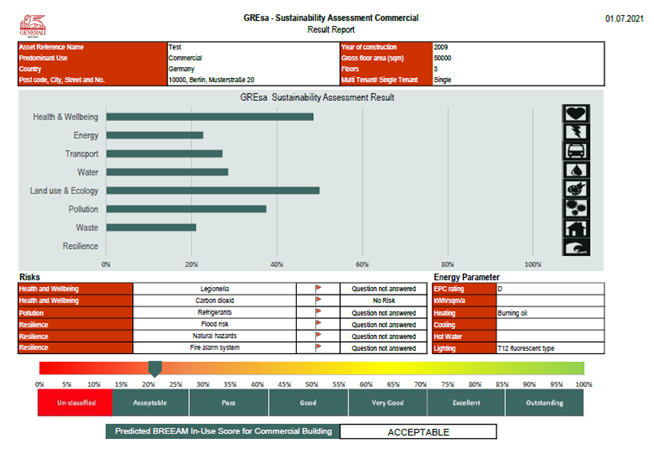
Task: Click the Water chart bar
Action: (x=167, y=172)
